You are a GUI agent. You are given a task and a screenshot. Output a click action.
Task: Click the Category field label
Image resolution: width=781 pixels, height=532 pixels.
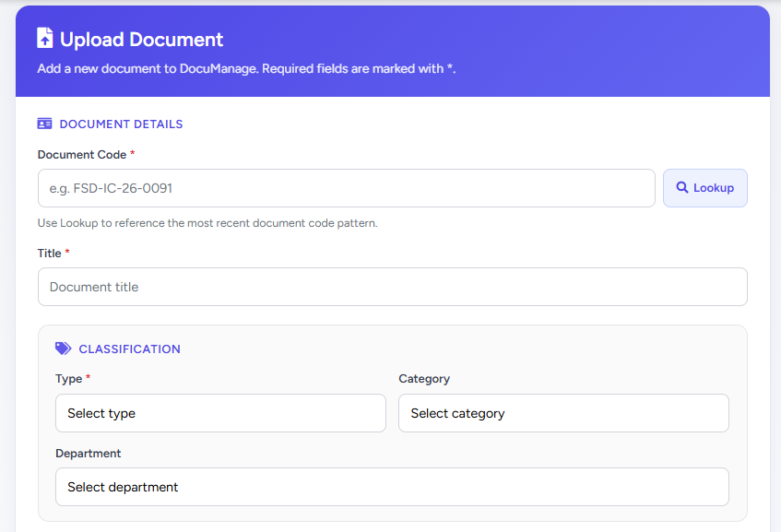(x=424, y=379)
